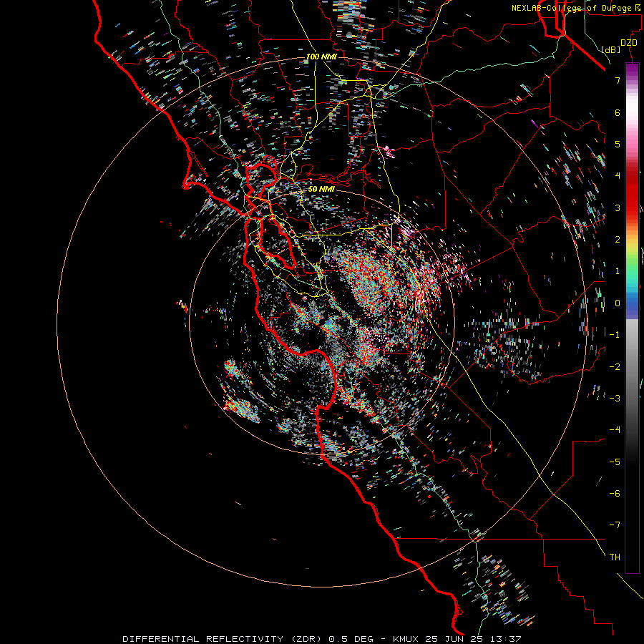Click the -7 value on color scale

click(x=615, y=525)
